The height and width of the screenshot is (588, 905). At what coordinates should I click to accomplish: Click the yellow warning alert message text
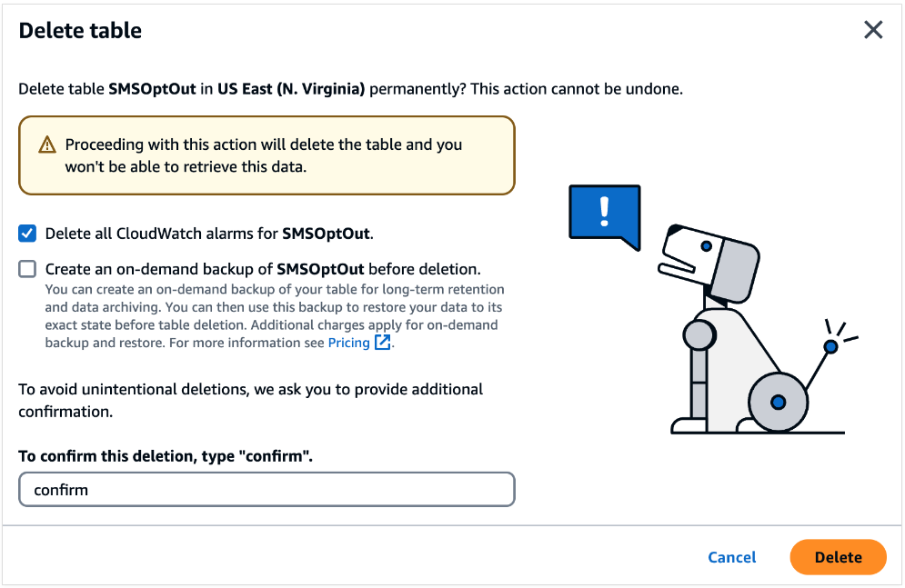coord(264,155)
